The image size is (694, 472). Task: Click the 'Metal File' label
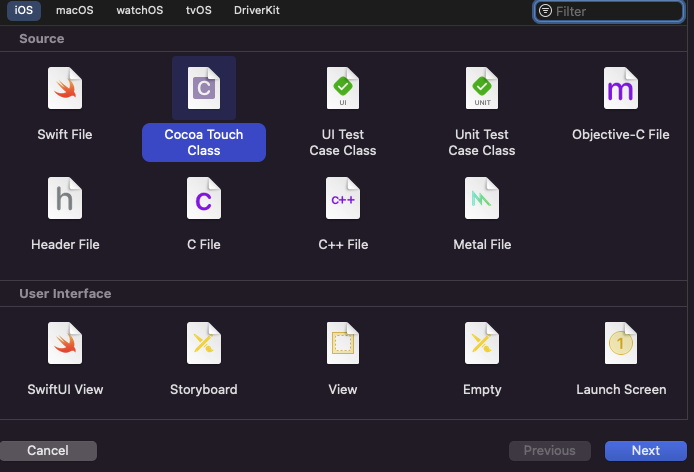(x=482, y=244)
